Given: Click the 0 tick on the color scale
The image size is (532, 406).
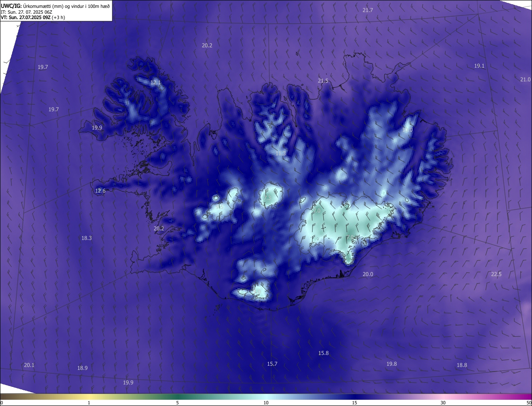Looking at the screenshot, I should point(1,403).
